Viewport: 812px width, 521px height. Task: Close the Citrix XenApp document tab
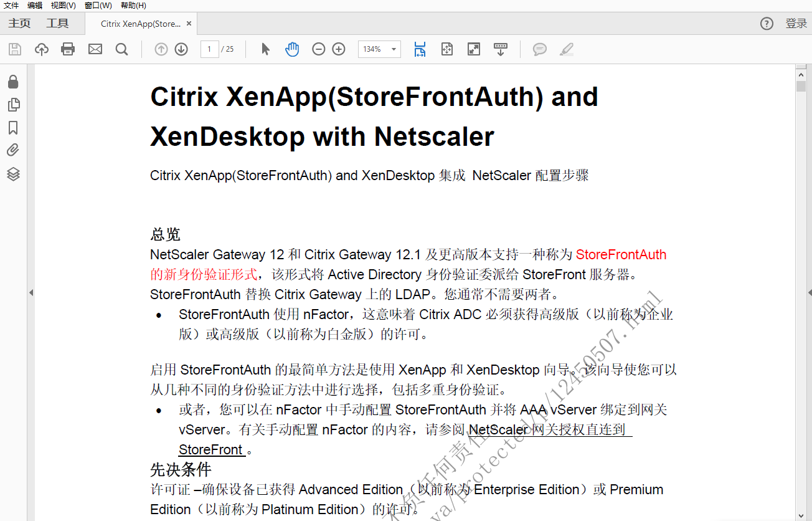pyautogui.click(x=189, y=24)
